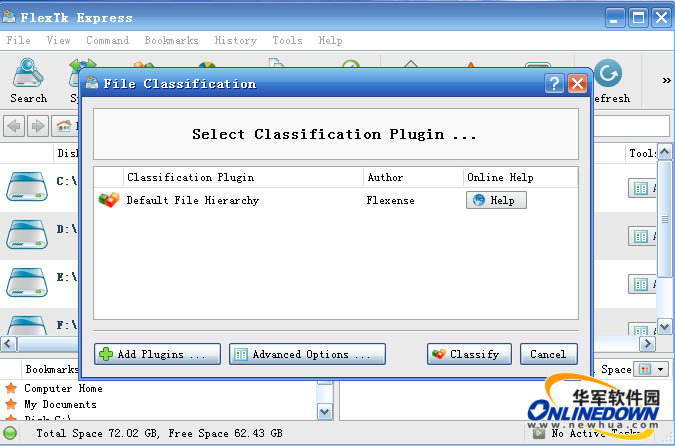Click the Online Help column header
Image resolution: width=675 pixels, height=446 pixels.
coord(520,177)
